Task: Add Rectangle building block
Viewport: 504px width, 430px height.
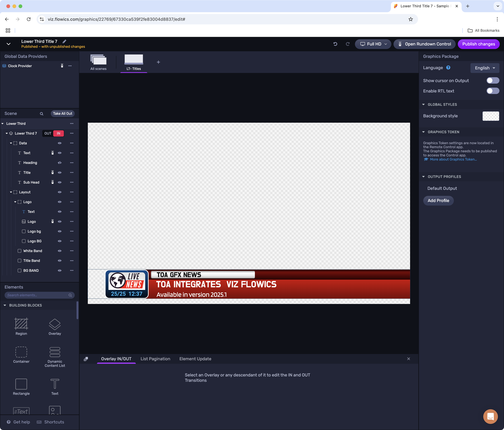Action: 21,387
